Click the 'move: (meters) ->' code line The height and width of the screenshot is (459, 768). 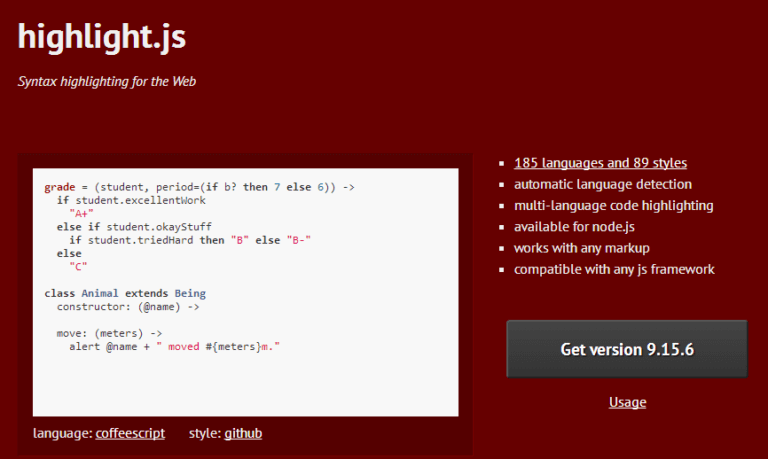pyautogui.click(x=109, y=333)
